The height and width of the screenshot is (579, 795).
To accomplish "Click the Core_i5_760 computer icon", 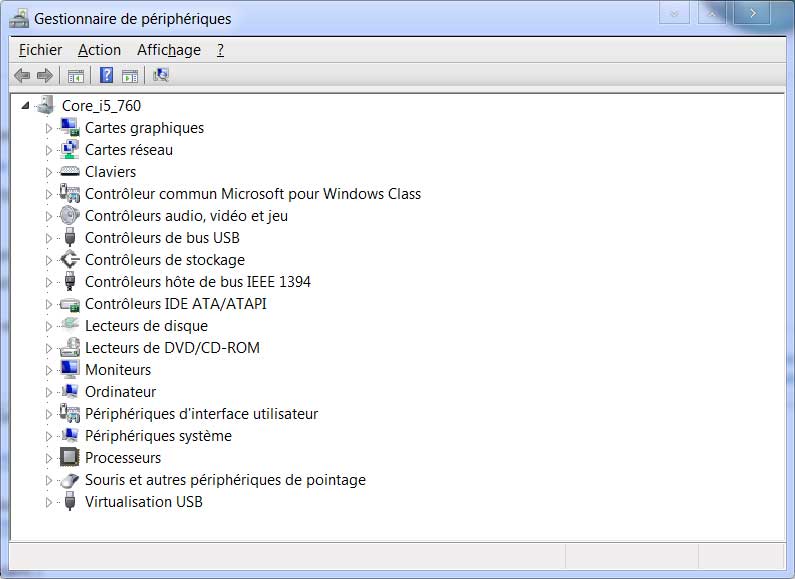I will pyautogui.click(x=46, y=105).
